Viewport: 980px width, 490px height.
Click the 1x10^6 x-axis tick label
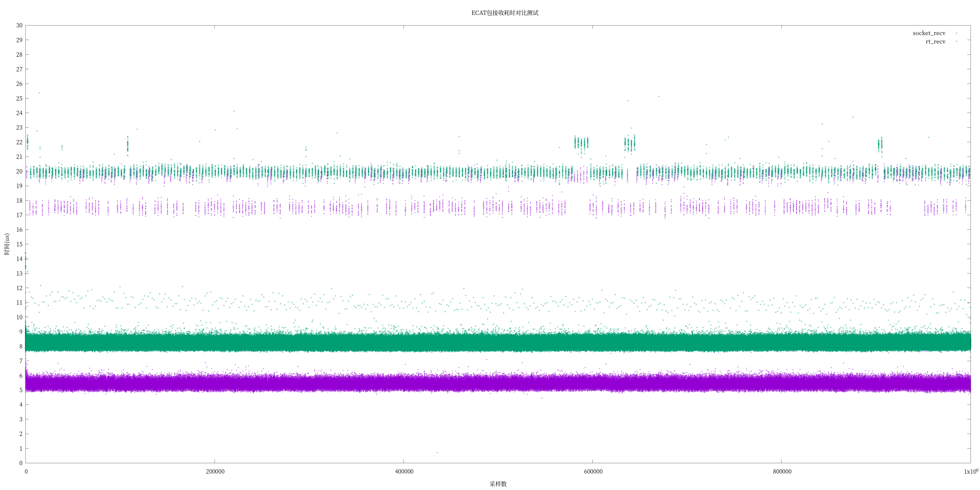(971, 471)
